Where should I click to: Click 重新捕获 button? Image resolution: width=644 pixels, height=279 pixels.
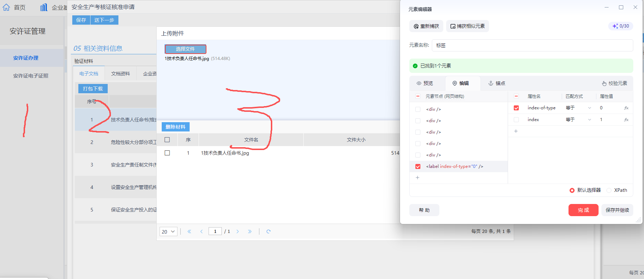point(426,26)
